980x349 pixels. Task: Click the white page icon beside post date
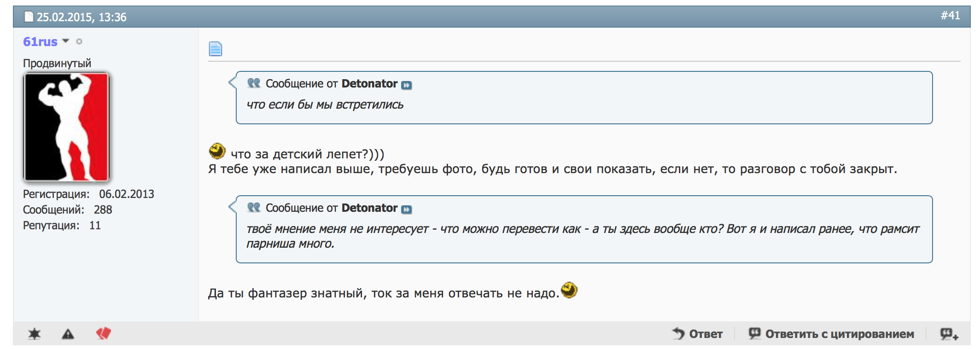click(29, 17)
